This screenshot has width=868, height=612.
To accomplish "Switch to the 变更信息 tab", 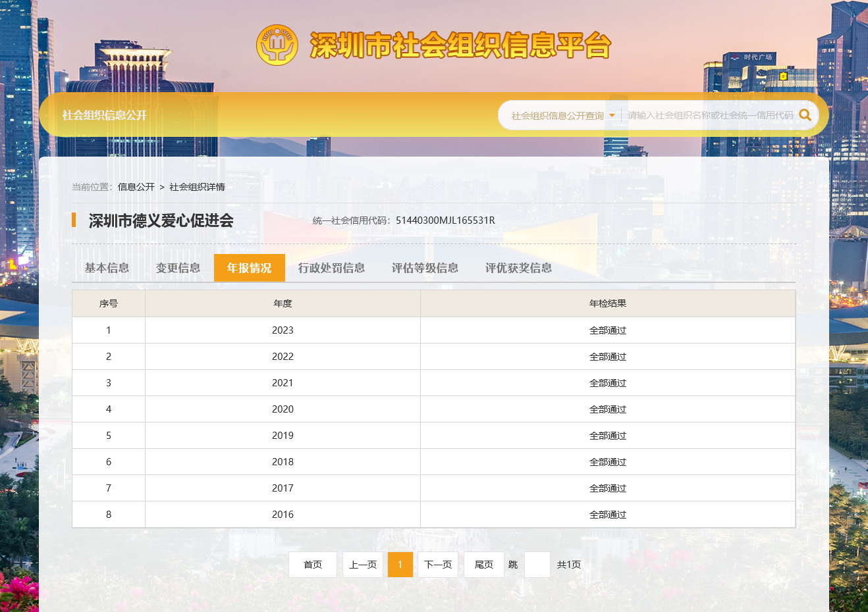I will click(x=178, y=268).
